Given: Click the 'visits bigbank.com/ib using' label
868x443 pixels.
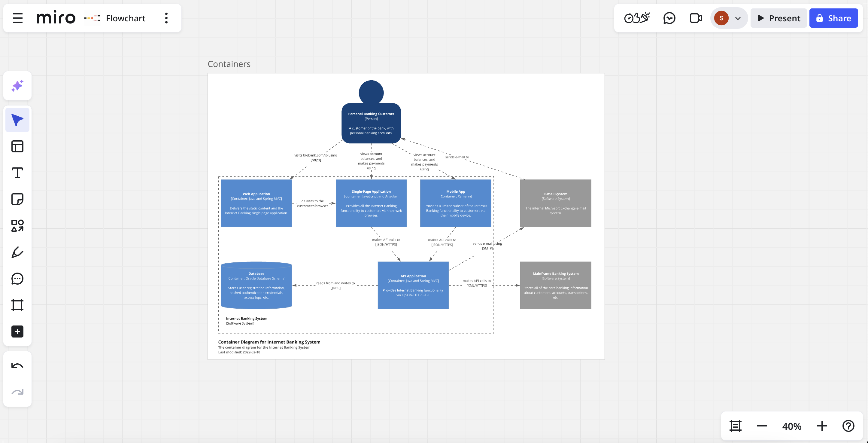Looking at the screenshot, I should point(315,155).
